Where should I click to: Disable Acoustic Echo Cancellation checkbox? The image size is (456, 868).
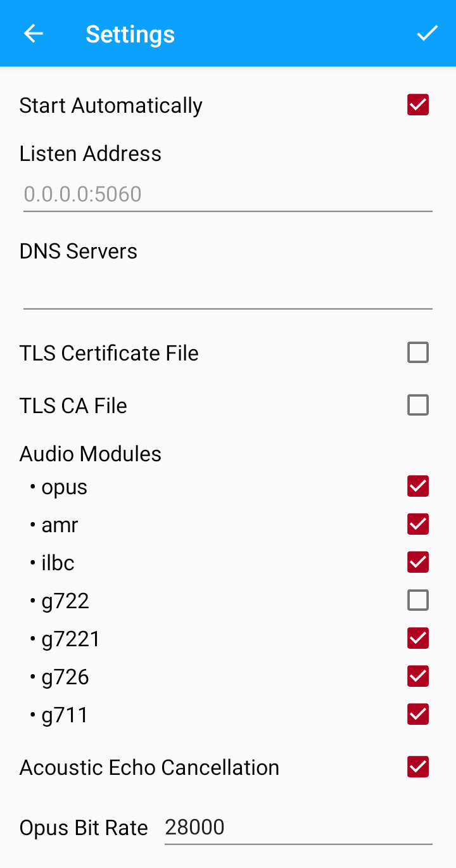418,767
